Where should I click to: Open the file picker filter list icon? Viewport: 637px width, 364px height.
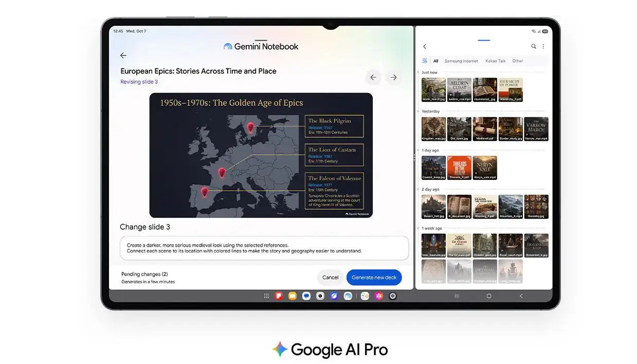tap(425, 61)
